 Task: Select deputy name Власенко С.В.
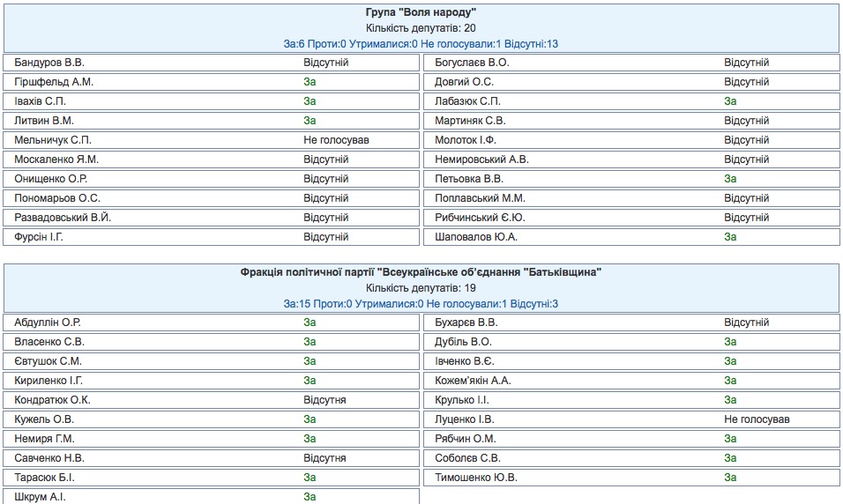pos(49,342)
